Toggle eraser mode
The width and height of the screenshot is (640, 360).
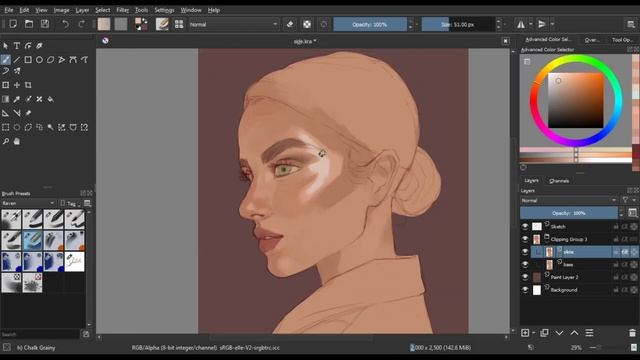[290, 24]
